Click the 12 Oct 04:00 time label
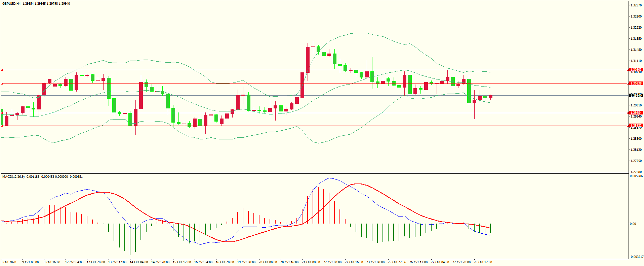 (x=74, y=262)
